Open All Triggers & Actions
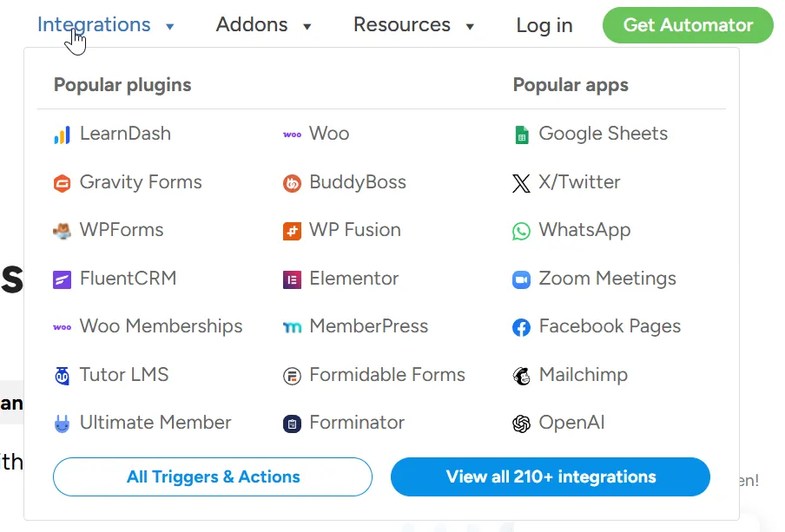 [x=213, y=476]
